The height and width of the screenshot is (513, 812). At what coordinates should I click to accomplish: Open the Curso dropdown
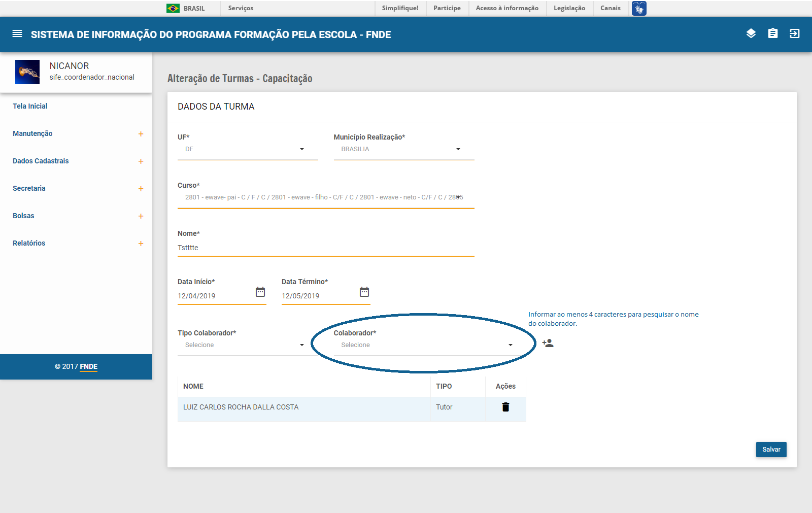tap(326, 197)
